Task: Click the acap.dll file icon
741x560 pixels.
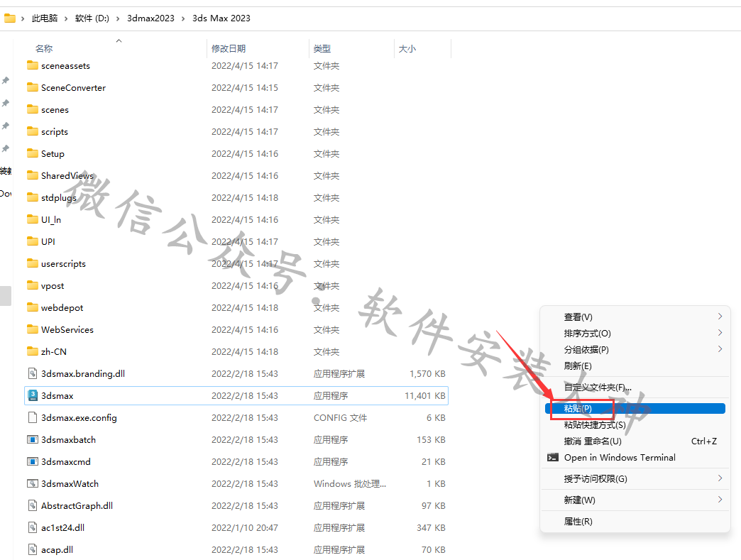Action: coord(33,549)
